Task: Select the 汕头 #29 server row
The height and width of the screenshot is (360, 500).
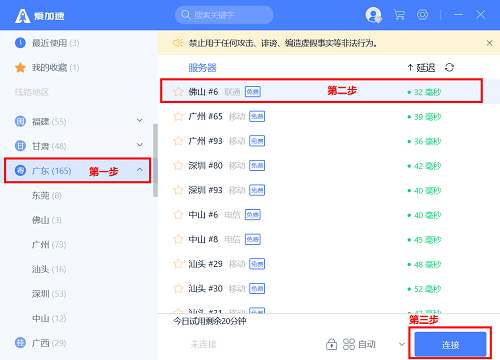Action: click(x=329, y=264)
